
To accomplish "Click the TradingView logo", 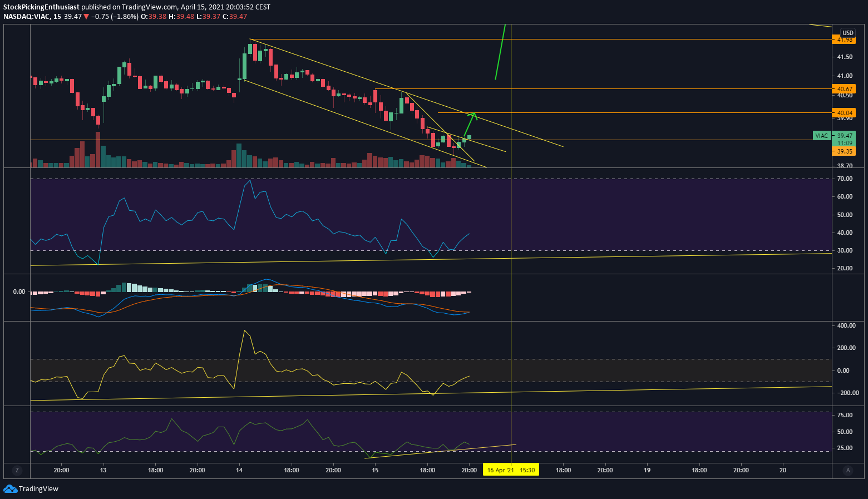I will pos(31,488).
